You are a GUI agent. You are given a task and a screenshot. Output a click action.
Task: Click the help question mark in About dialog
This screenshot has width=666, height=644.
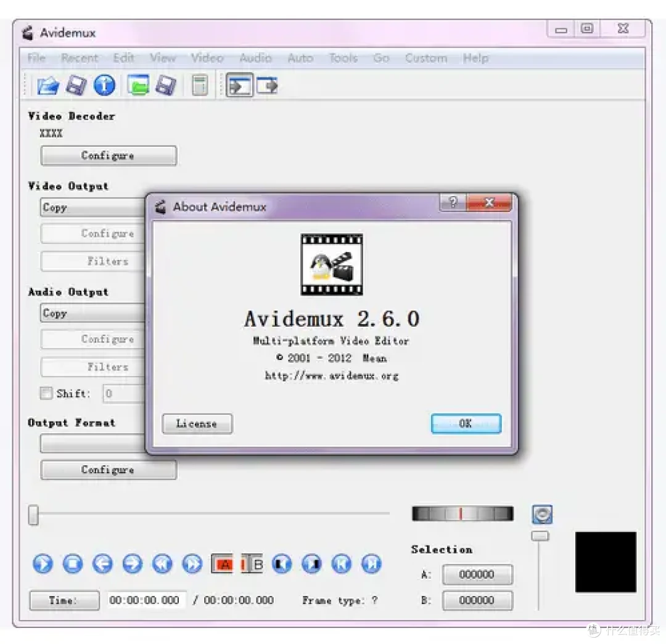(453, 203)
